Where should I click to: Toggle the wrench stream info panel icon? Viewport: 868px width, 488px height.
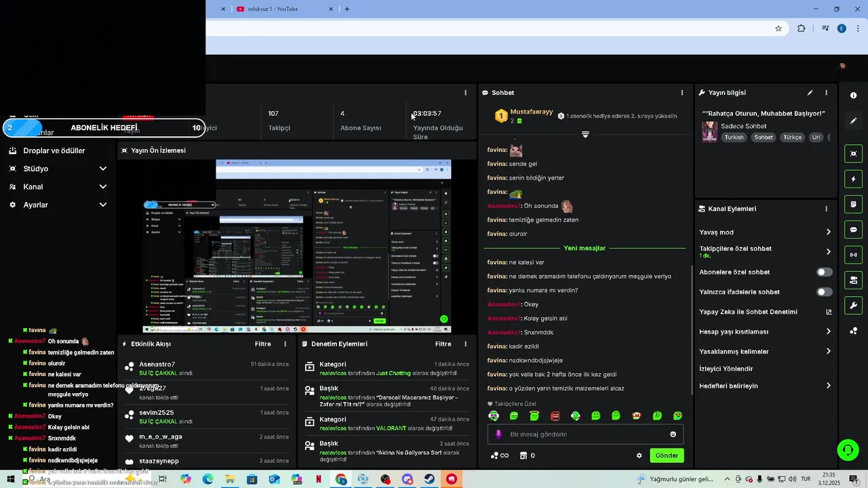[854, 306]
